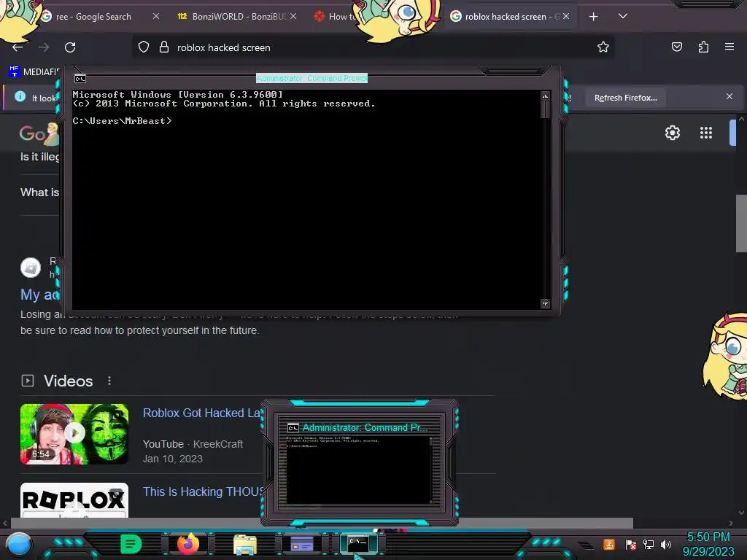Click Command Prompt scrollbar up arrow

pos(546,96)
